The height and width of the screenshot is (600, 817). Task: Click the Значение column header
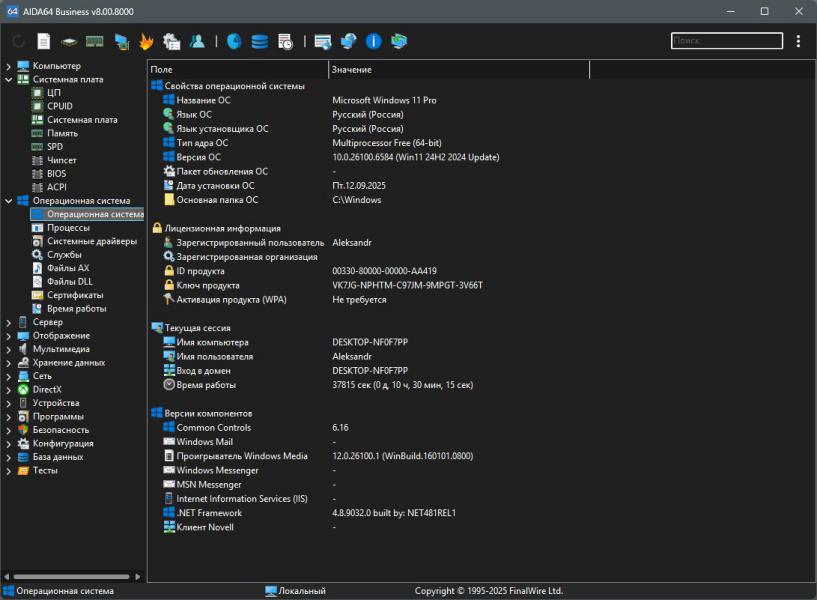coord(458,69)
